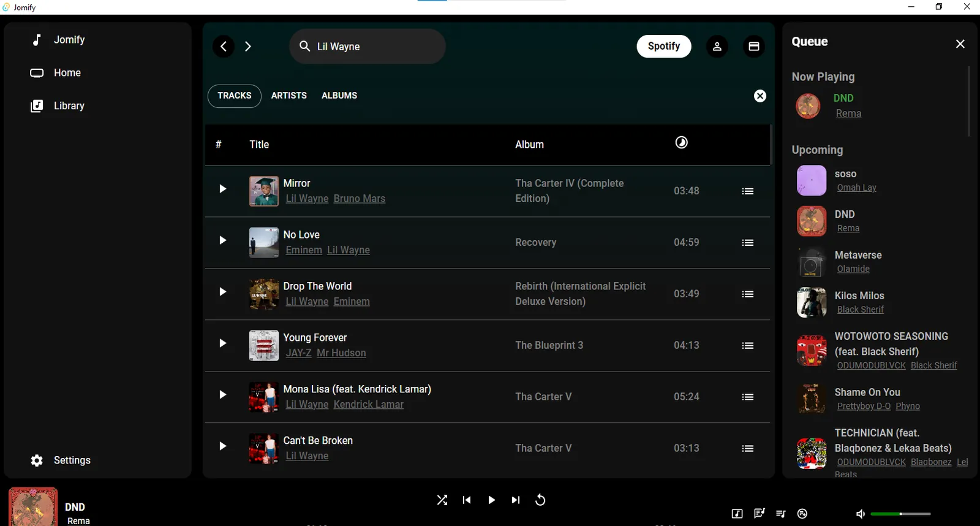980x526 pixels.
Task: Go back with the left arrow
Action: click(224, 47)
